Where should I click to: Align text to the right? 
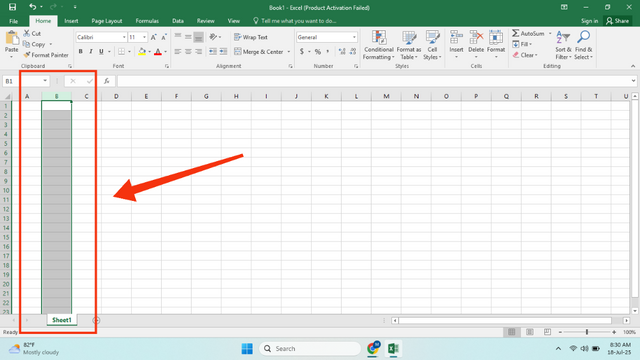198,51
